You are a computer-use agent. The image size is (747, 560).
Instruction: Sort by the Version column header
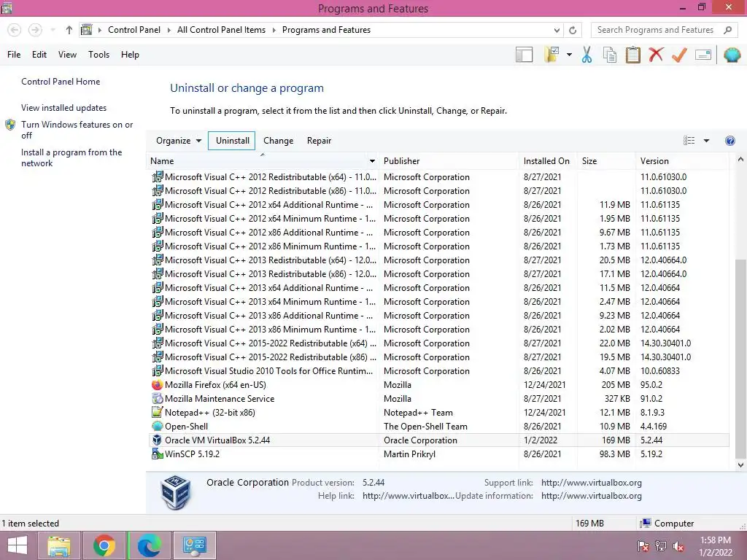coord(682,161)
